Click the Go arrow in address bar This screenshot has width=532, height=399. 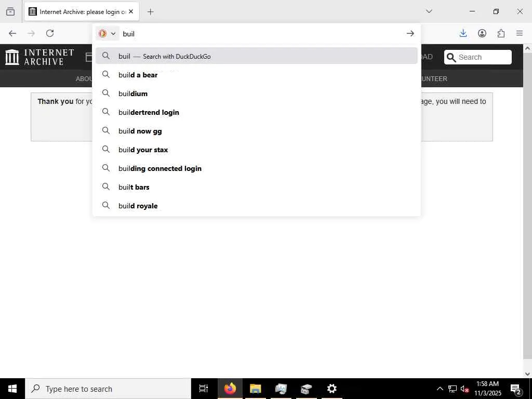(410, 33)
